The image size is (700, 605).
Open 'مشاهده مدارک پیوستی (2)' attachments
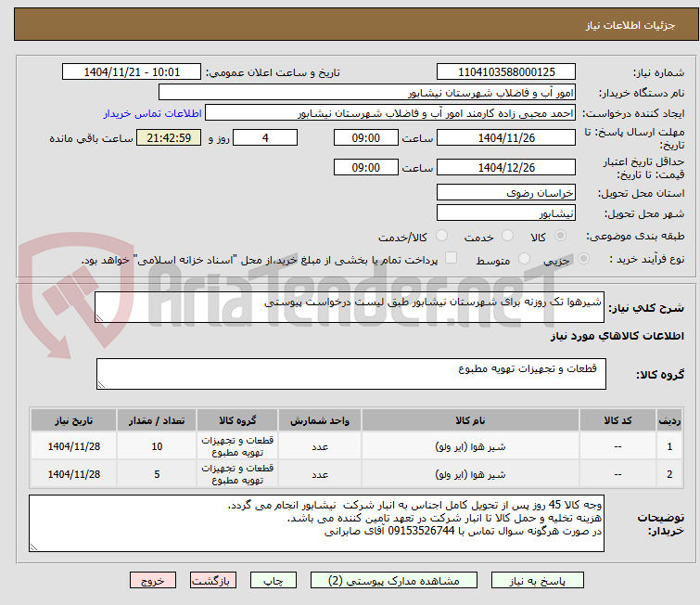click(394, 581)
